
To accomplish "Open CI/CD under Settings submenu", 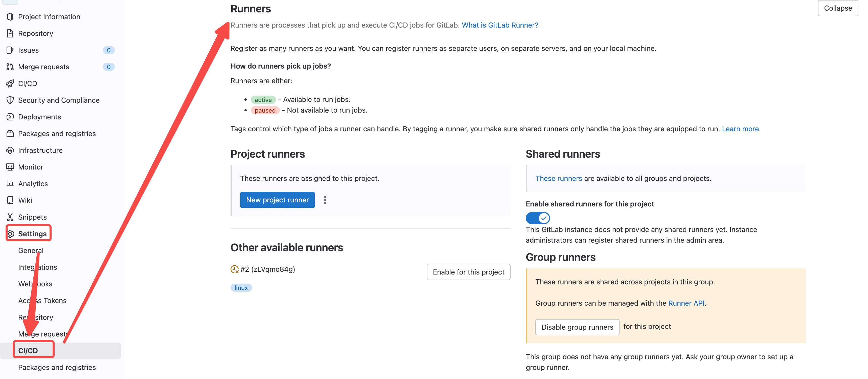I will point(28,350).
